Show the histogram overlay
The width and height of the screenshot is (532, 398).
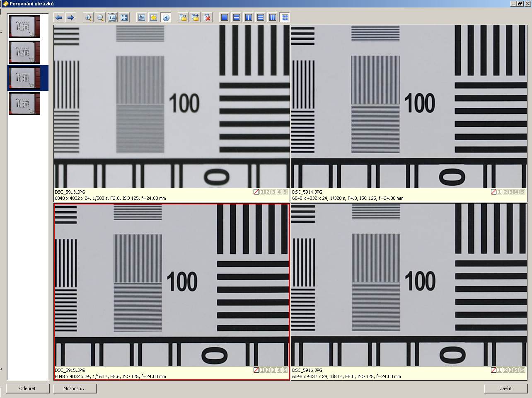coord(142,17)
